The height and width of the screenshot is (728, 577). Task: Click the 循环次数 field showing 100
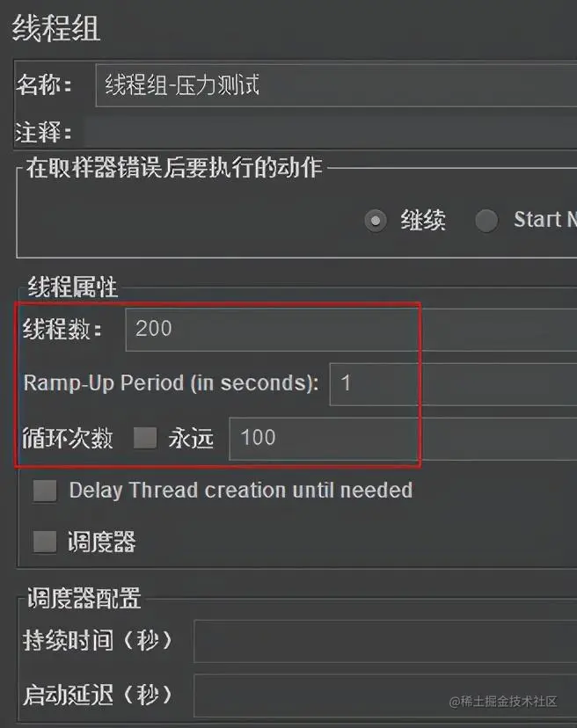click(x=403, y=438)
